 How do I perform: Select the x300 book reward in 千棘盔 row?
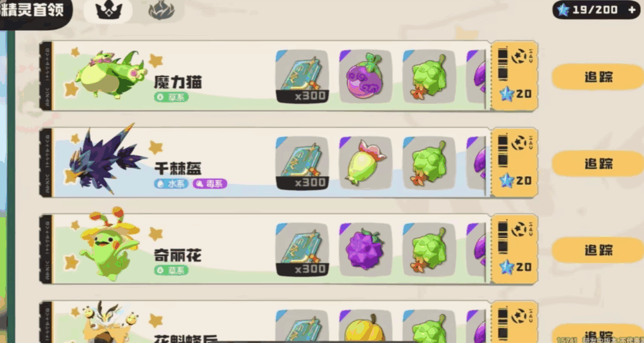pos(302,163)
